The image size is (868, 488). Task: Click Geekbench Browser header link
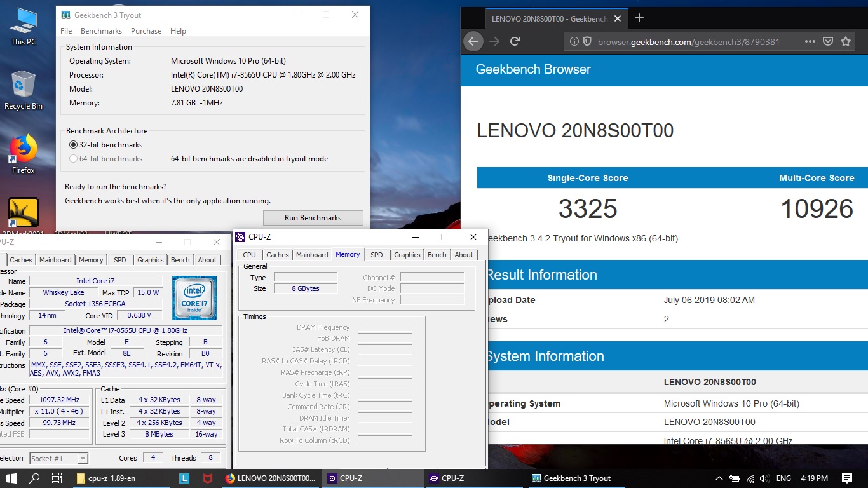tap(533, 69)
